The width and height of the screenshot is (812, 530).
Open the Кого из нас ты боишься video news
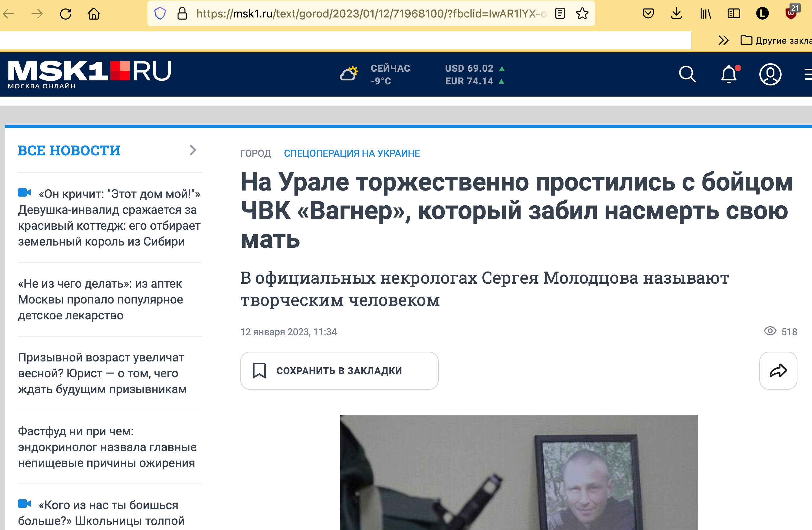pyautogui.click(x=101, y=513)
